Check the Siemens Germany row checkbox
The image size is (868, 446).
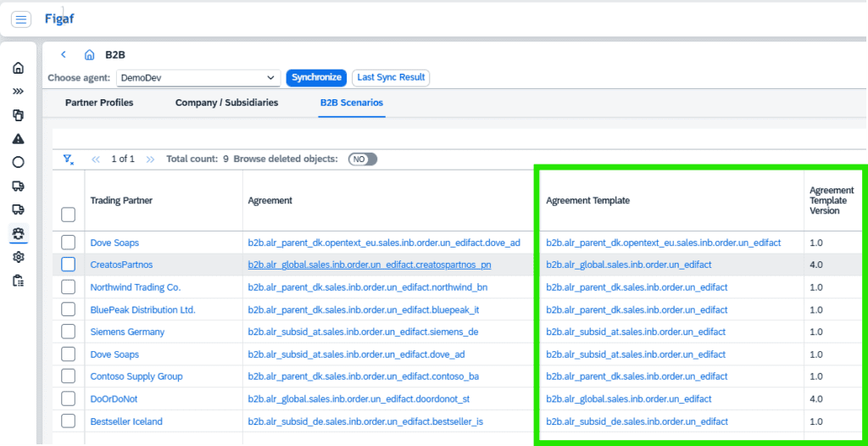click(x=68, y=332)
